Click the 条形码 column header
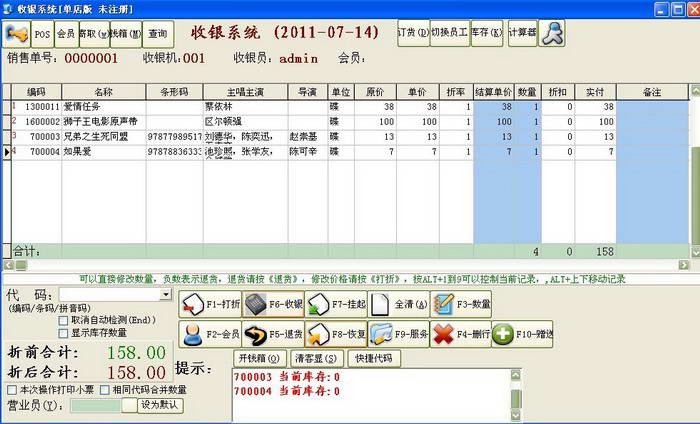This screenshot has height=424, width=700. tap(175, 92)
